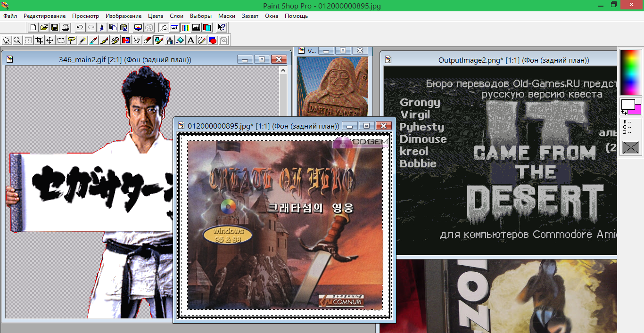
Task: Click the Undo button
Action: click(x=80, y=27)
